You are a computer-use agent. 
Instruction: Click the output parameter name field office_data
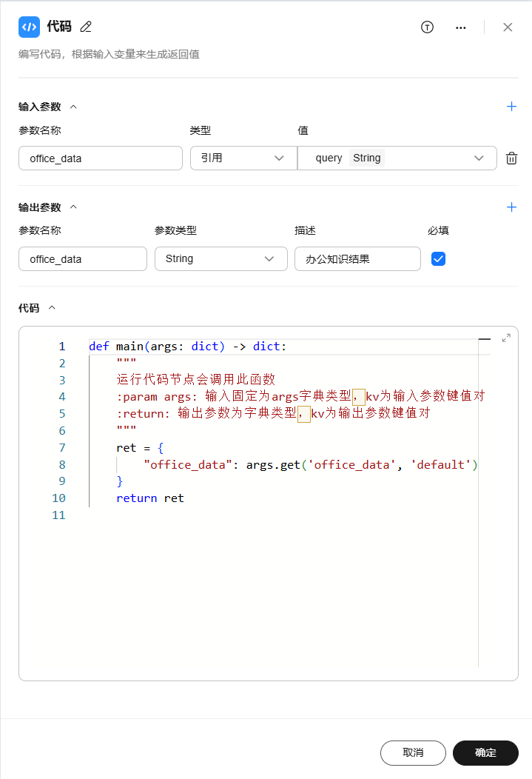click(x=82, y=259)
